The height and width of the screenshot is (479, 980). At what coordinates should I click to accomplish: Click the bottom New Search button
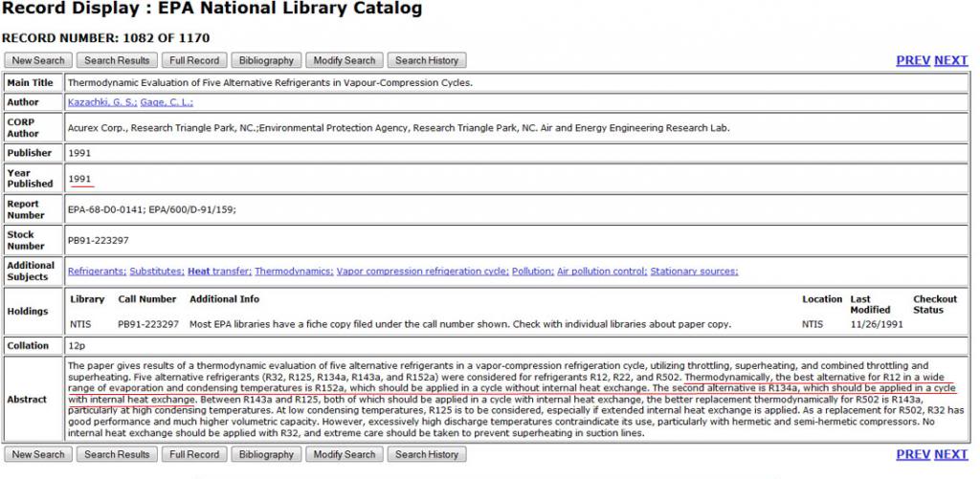pyautogui.click(x=38, y=455)
